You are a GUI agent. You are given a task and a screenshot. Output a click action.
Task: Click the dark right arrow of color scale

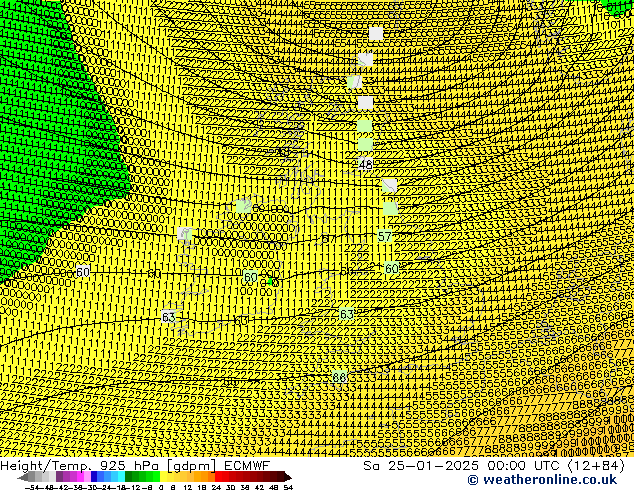[288, 477]
